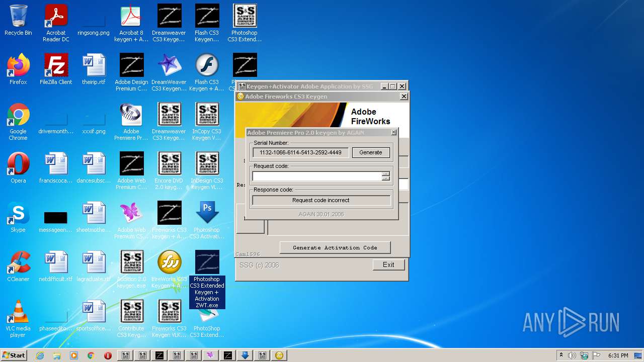
Task: Click Chrome icon in the taskbar
Action: click(x=91, y=355)
